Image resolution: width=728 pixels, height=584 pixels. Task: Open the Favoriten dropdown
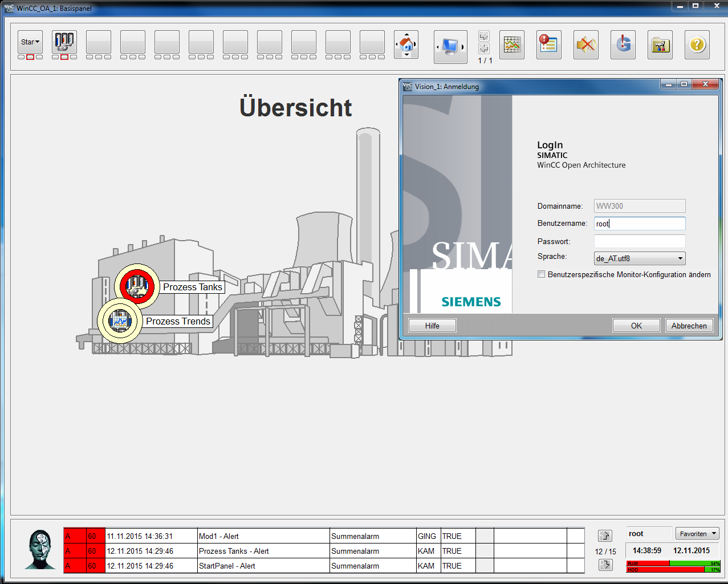click(x=697, y=534)
